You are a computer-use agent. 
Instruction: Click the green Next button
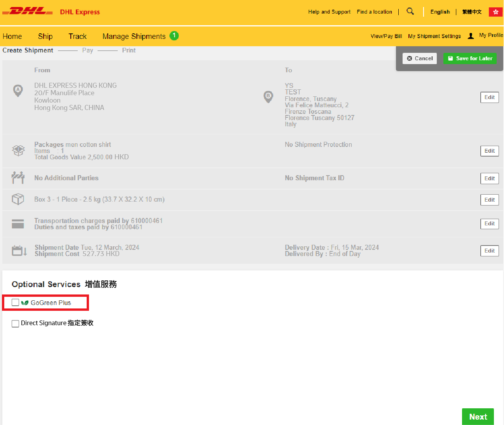tap(478, 417)
